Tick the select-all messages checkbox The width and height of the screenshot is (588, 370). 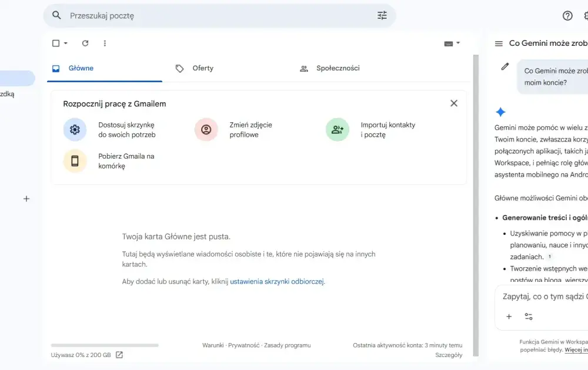56,43
